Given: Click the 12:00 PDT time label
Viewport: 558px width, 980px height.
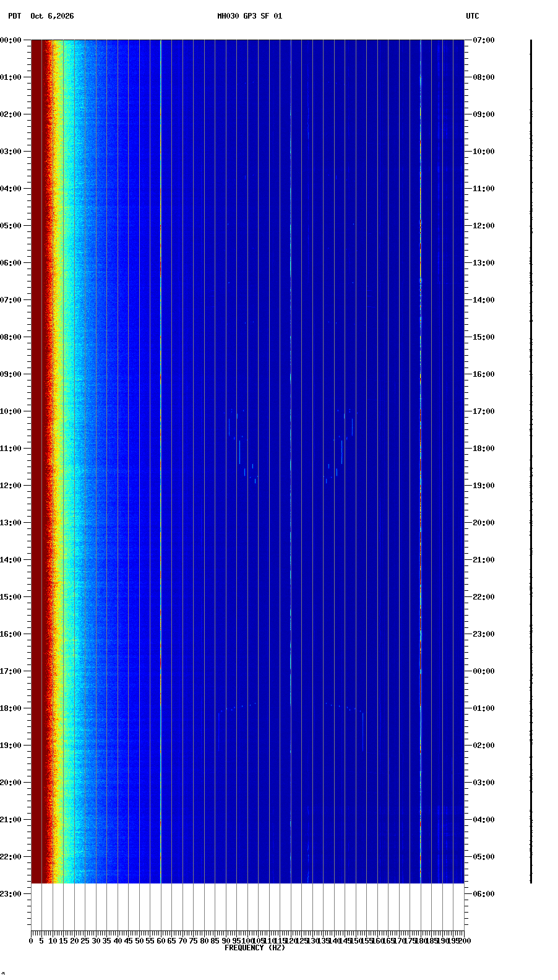Looking at the screenshot, I should [11, 486].
